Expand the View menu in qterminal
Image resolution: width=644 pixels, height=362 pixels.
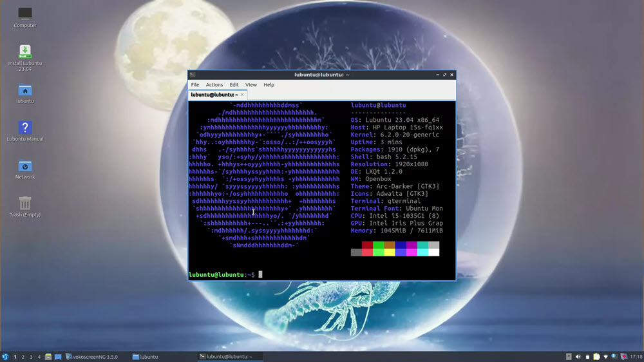(x=251, y=85)
